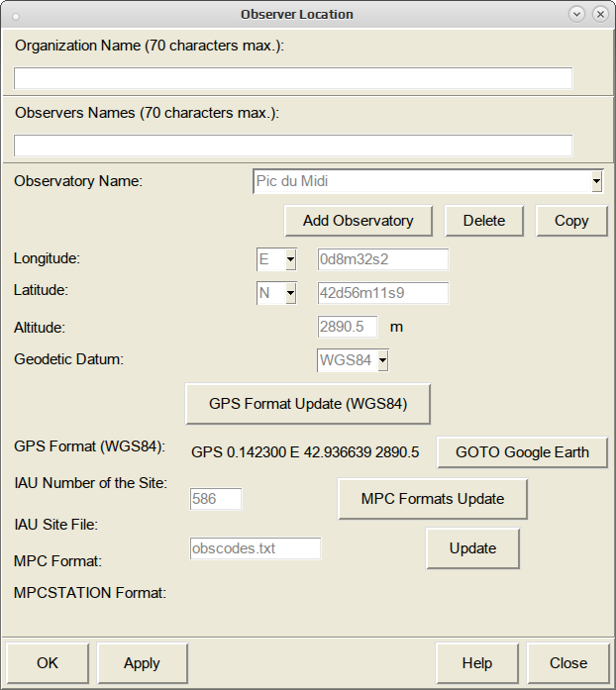This screenshot has height=690, width=616.
Task: Click the Organization Name input field
Action: point(293,78)
